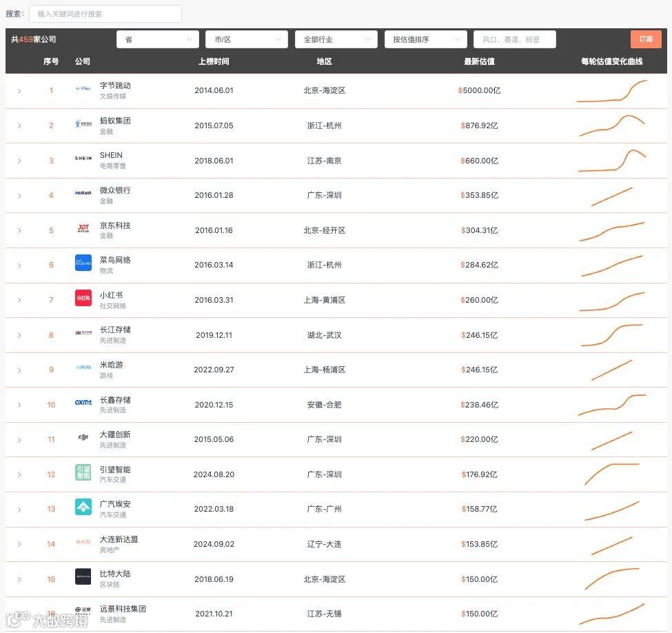
Task: Open the 市/区 city dropdown
Action: click(247, 39)
